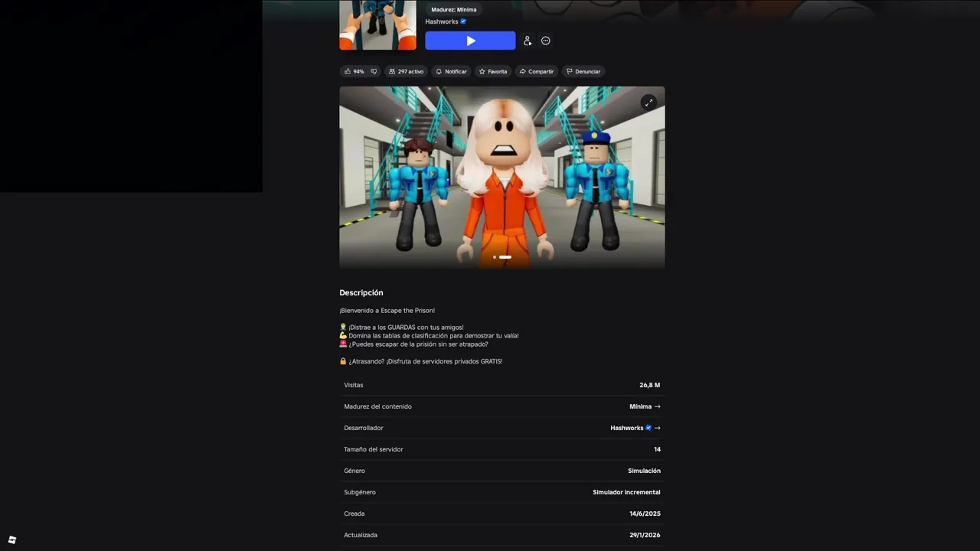This screenshot has height=551, width=980.
Task: Click the Notificar bell button
Action: pyautogui.click(x=451, y=71)
